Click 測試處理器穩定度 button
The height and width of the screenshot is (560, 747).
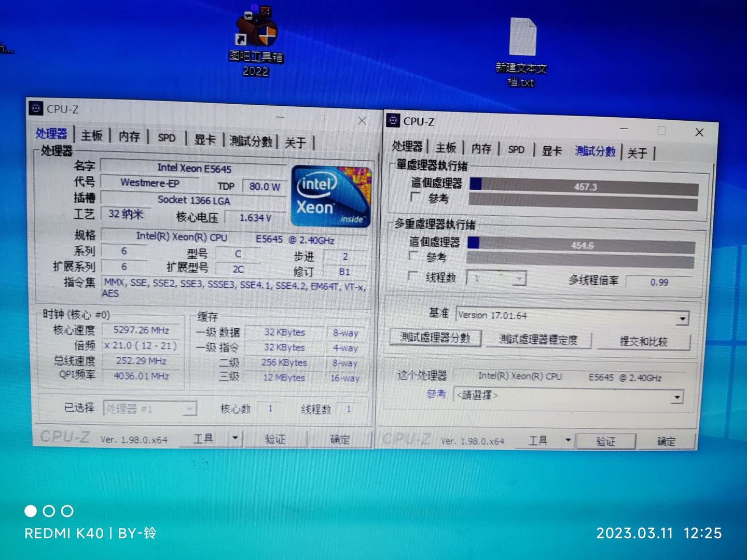coord(538,340)
